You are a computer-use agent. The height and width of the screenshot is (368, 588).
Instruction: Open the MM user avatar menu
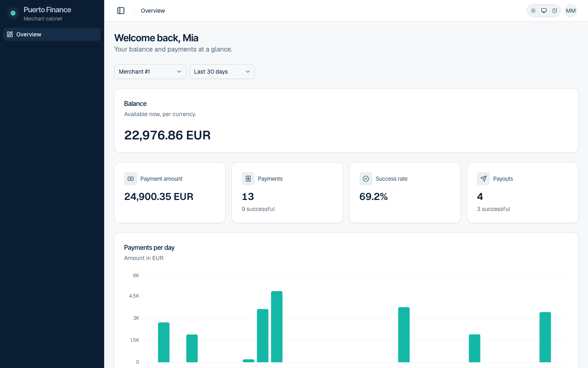(571, 11)
